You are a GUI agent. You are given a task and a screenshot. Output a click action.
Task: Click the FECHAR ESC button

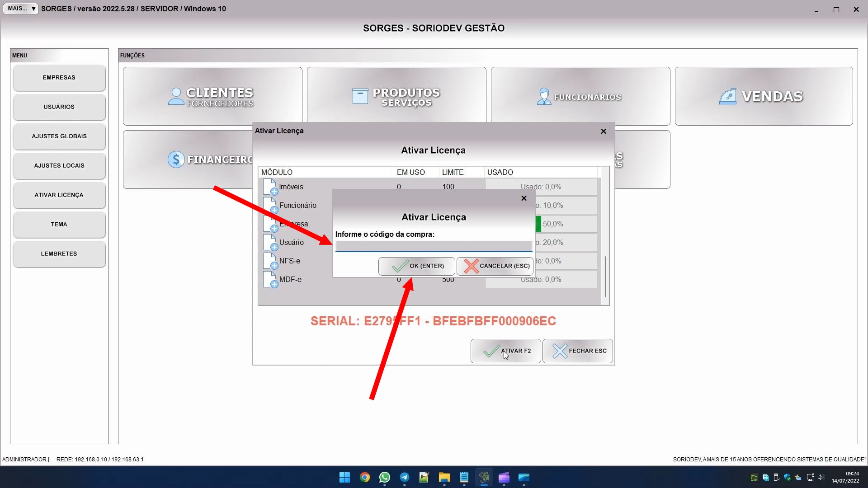coord(577,351)
